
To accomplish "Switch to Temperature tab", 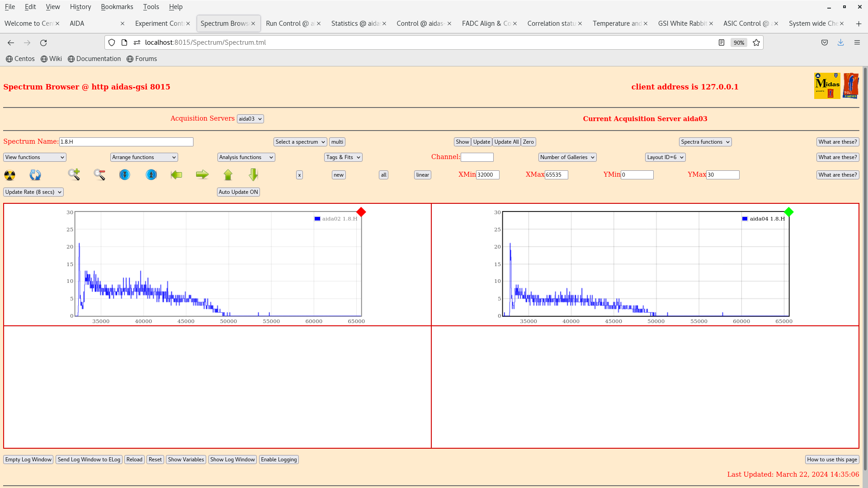I will (x=617, y=23).
